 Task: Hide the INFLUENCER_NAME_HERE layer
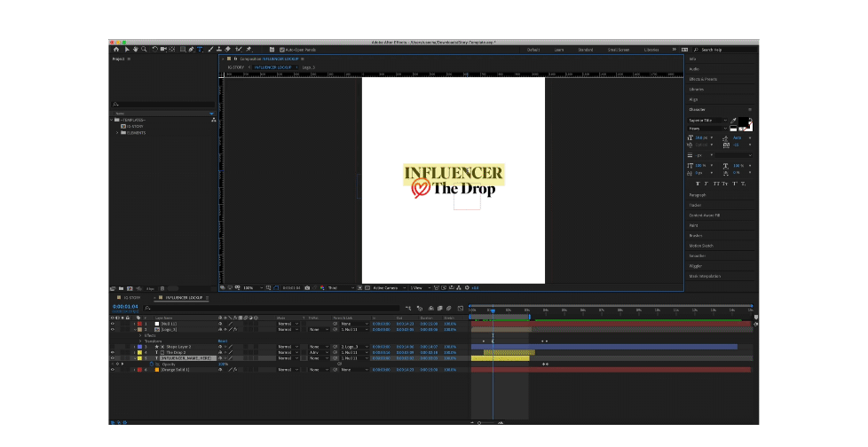[113, 358]
